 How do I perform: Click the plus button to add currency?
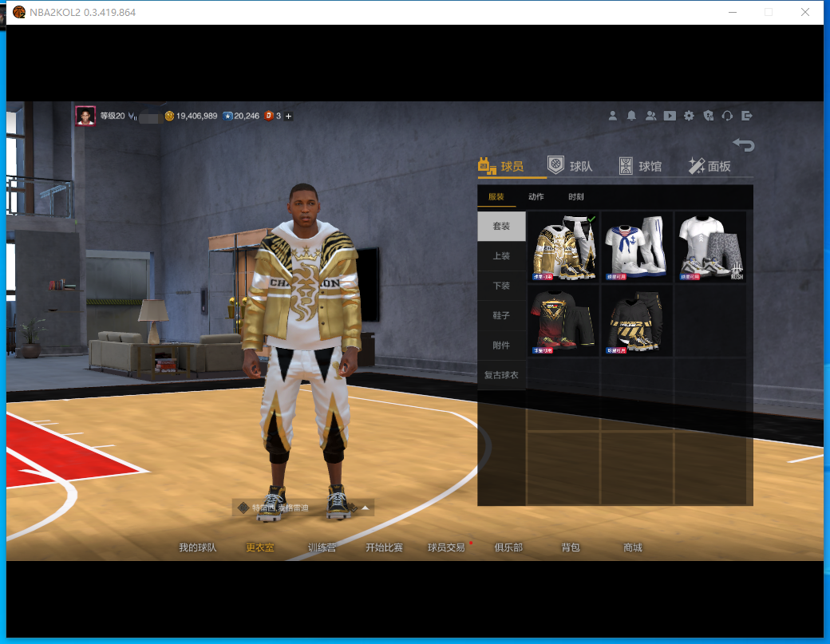[x=288, y=116]
